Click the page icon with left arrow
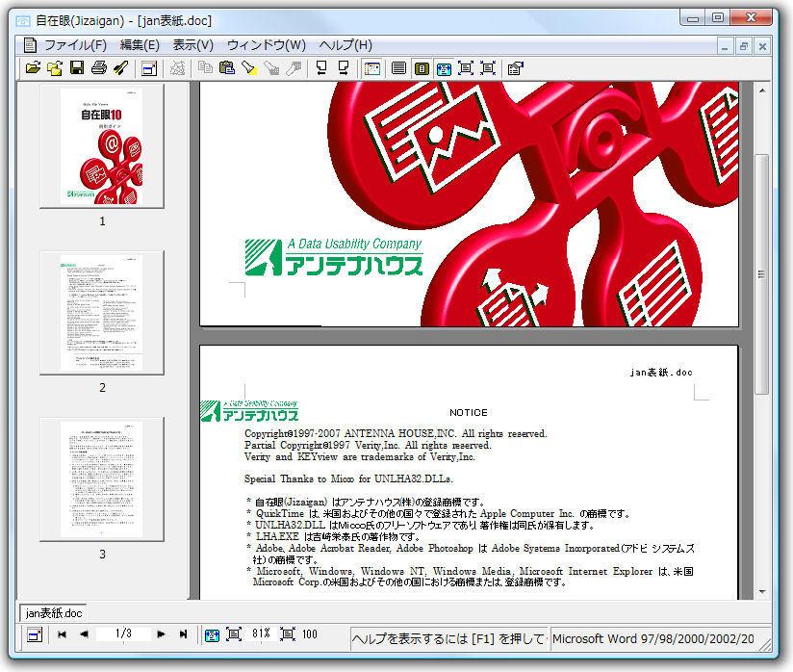 coord(321,67)
